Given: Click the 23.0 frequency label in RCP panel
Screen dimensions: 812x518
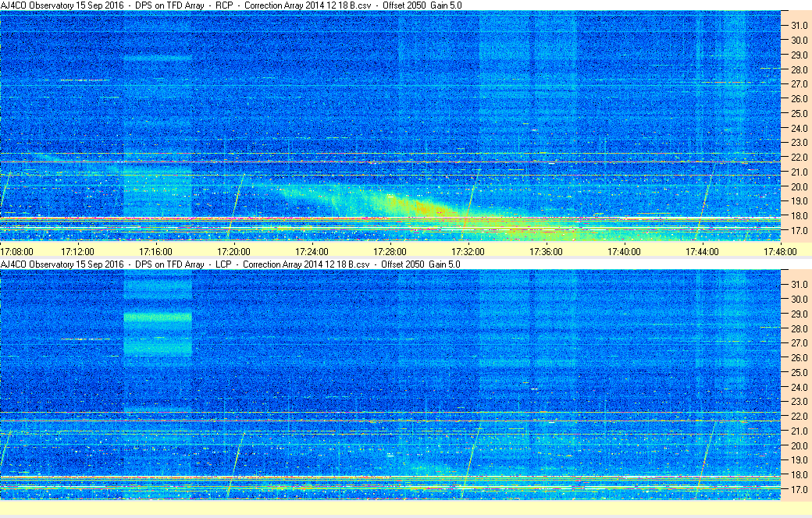Looking at the screenshot, I should (799, 143).
